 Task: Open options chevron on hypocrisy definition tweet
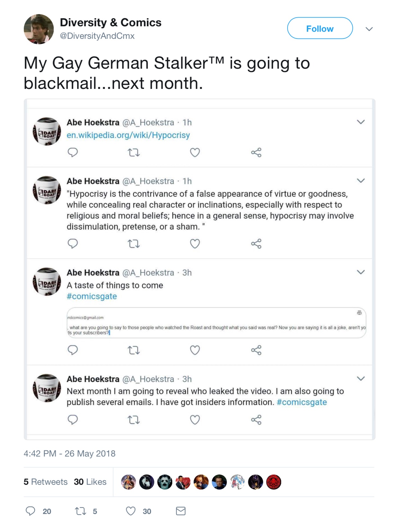pos(361,181)
